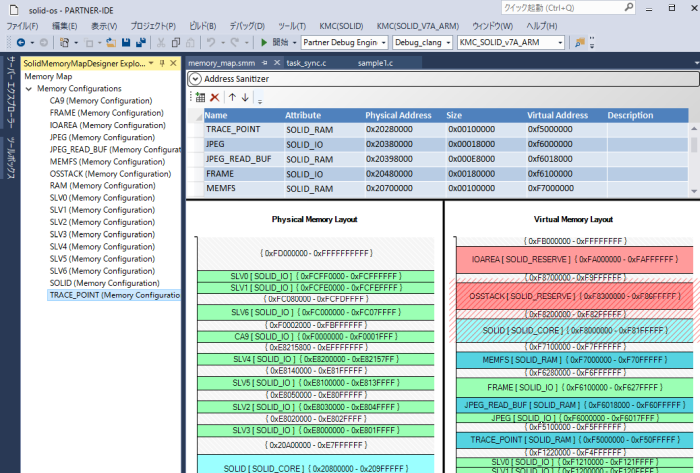Move selected row up with arrow icon

tap(232, 97)
